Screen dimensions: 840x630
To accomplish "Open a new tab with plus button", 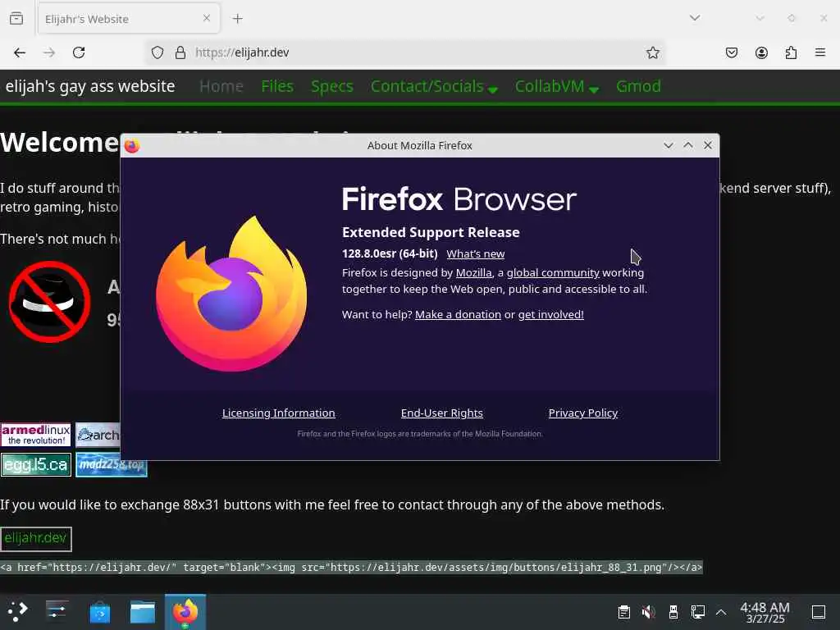I will tap(237, 19).
